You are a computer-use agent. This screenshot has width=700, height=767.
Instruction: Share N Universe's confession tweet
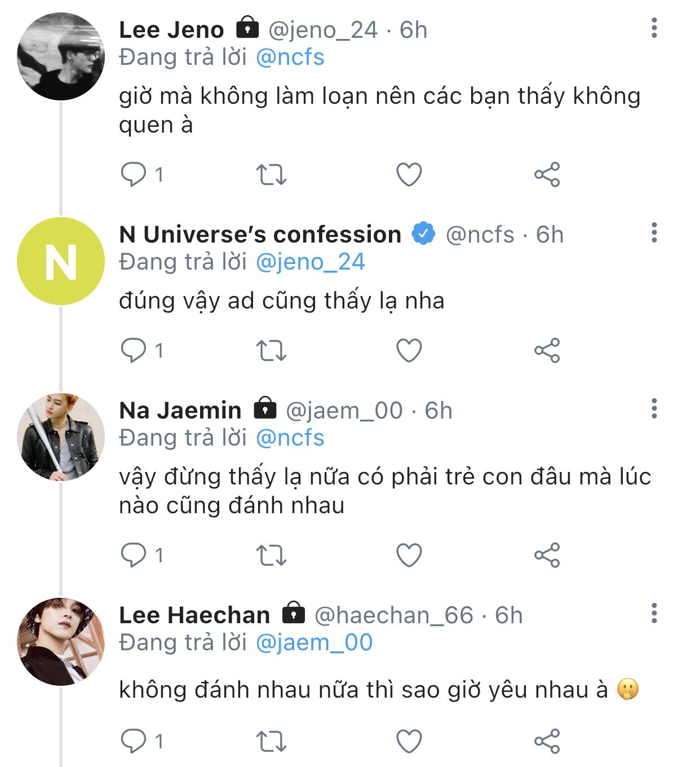(x=547, y=351)
